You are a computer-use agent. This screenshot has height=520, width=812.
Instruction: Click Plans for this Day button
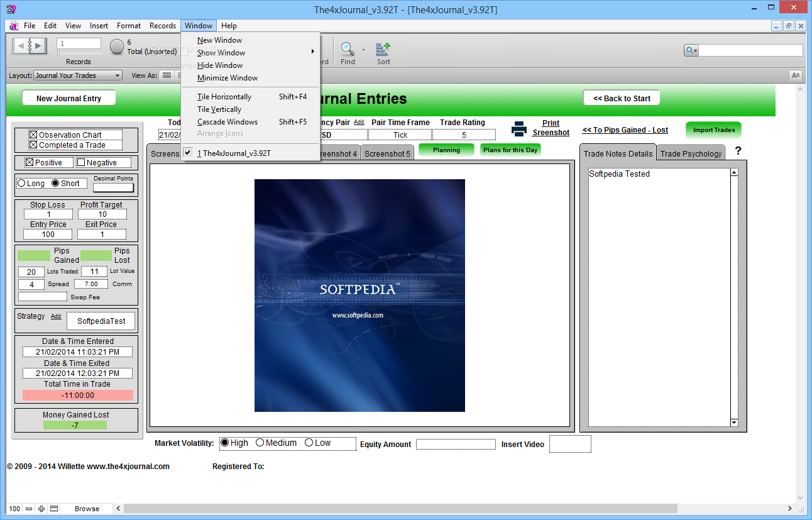[510, 150]
